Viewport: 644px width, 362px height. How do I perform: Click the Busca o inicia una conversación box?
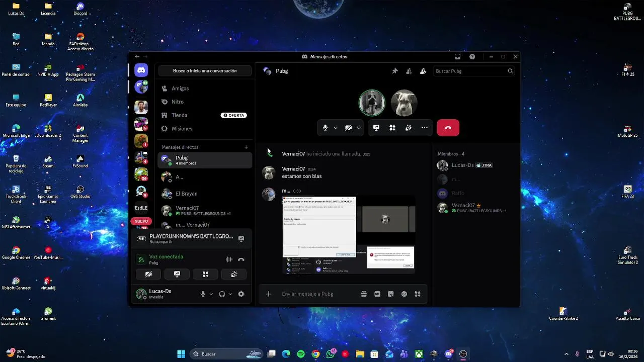(205, 71)
